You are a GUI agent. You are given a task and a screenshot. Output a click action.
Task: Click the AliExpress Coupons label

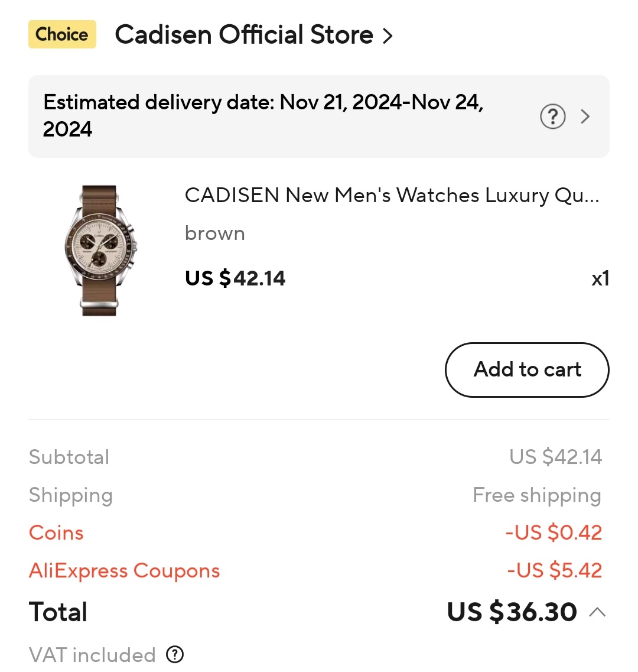124,570
